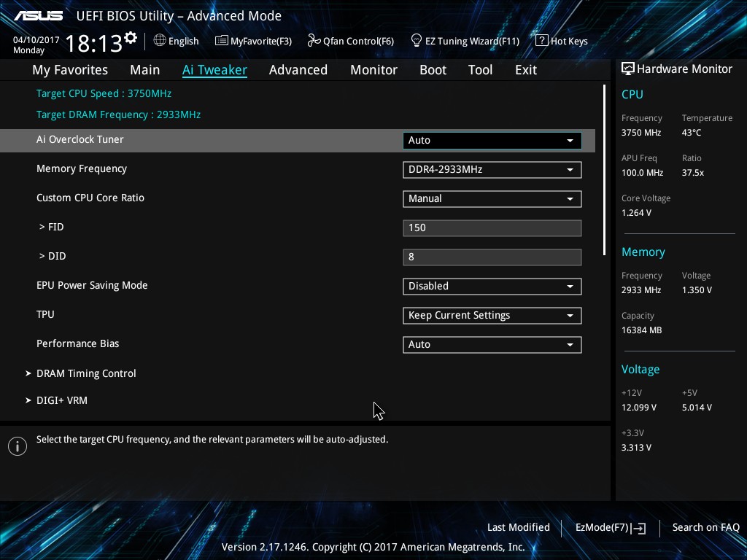Click the info icon beside help text
The width and height of the screenshot is (747, 560).
tap(18, 446)
